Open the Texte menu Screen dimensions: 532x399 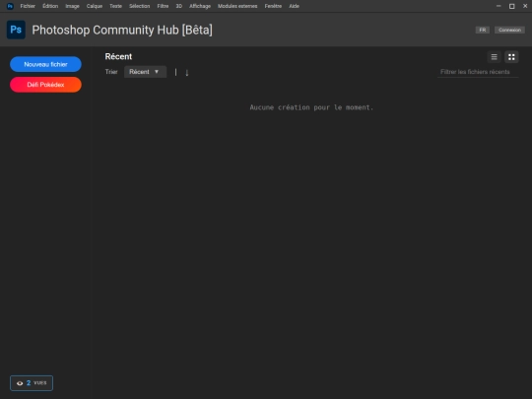pyautogui.click(x=115, y=6)
